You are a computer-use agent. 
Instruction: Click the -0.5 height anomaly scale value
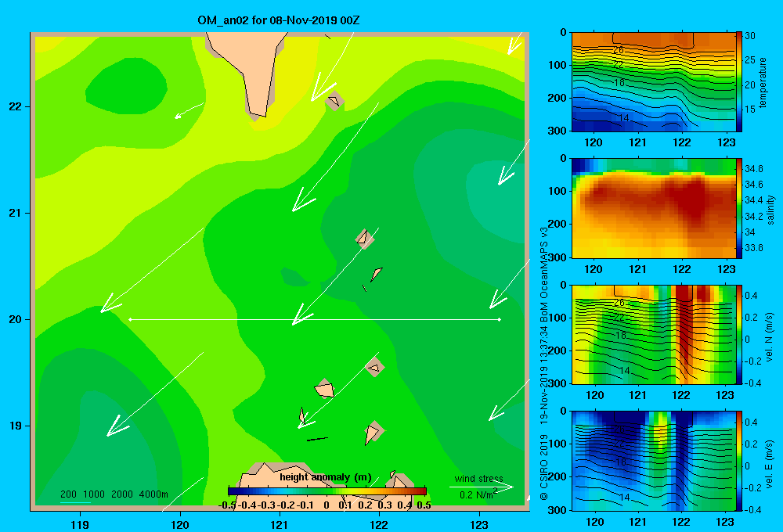pyautogui.click(x=227, y=505)
